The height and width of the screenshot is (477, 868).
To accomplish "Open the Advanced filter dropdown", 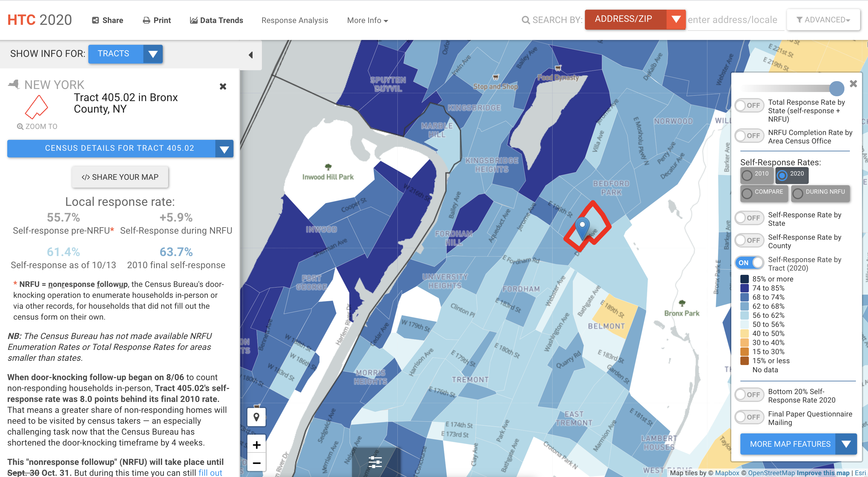I will pos(823,20).
